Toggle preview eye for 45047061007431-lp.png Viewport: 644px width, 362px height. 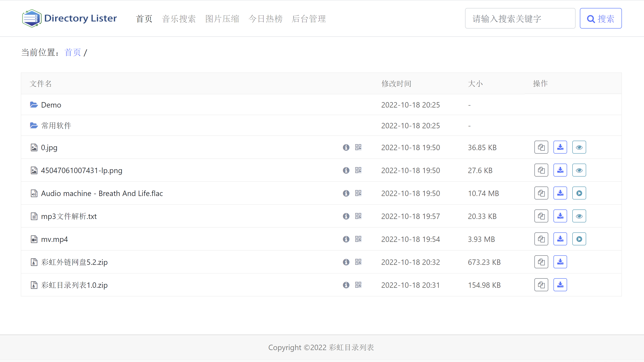[x=579, y=170]
